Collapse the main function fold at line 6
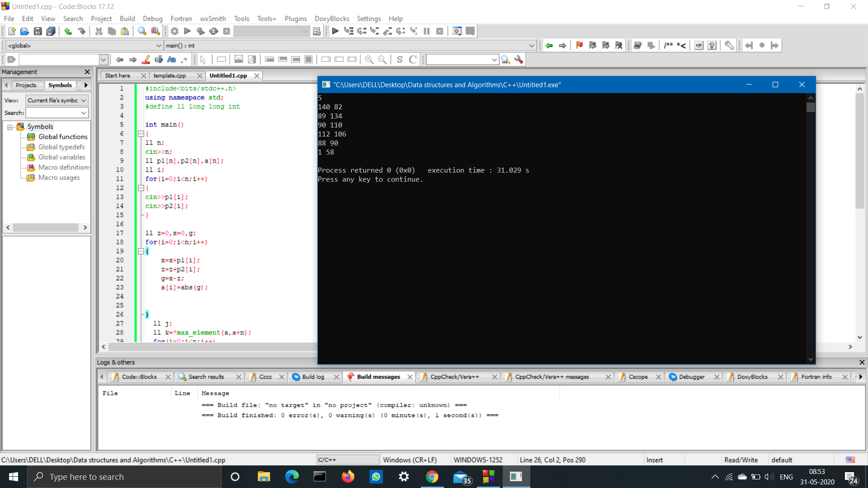The width and height of the screenshot is (868, 488). pyautogui.click(x=141, y=134)
